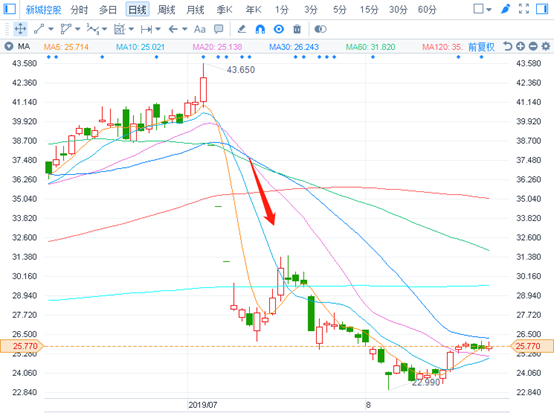Screen dimensions: 554x413
Task: Delete drawings with the trash icon
Action: click(297, 29)
